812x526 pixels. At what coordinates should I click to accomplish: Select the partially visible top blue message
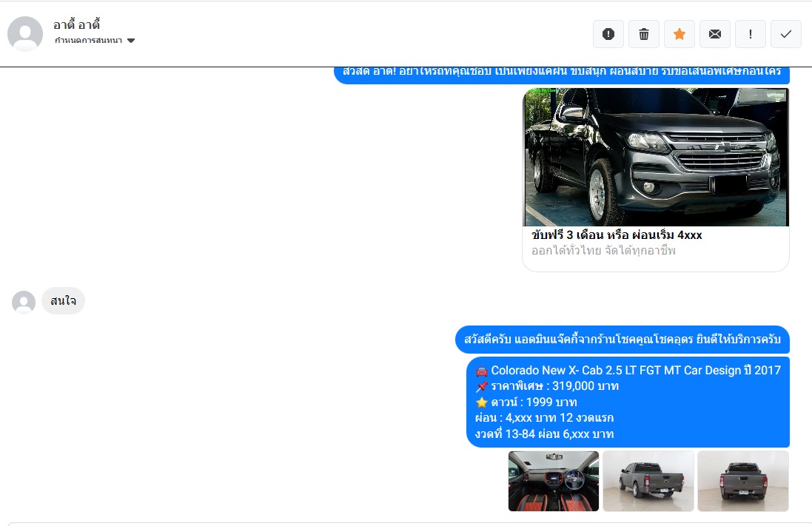pos(562,75)
